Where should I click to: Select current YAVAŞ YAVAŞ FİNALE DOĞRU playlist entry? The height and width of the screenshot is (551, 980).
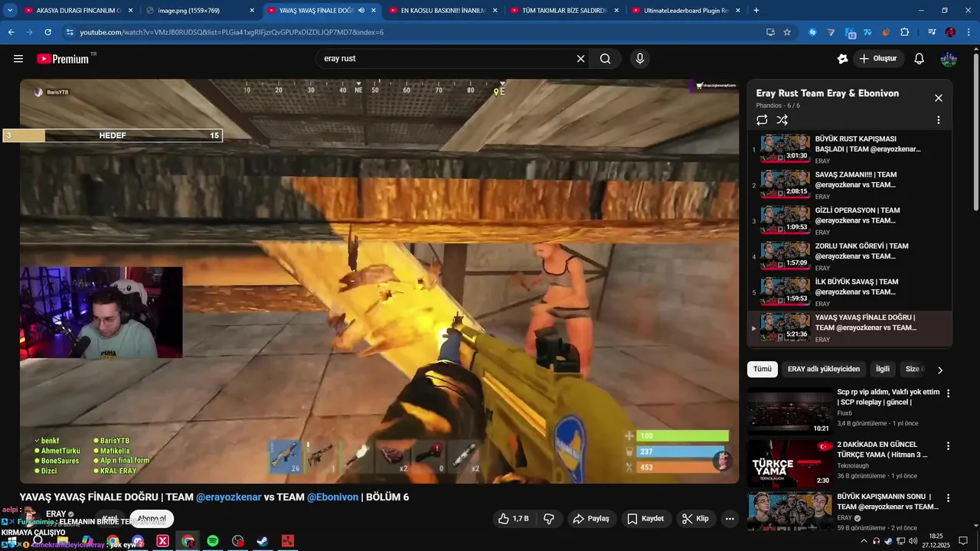pos(850,328)
